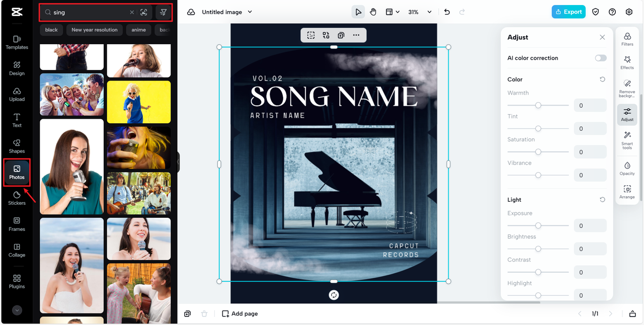The width and height of the screenshot is (644, 325).
Task: Select the 'black' suggestion tag
Action: pyautogui.click(x=51, y=30)
